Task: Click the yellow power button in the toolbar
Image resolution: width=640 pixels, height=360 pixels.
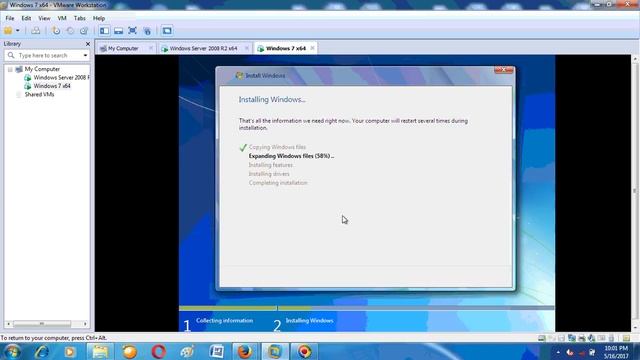Action: point(8,31)
